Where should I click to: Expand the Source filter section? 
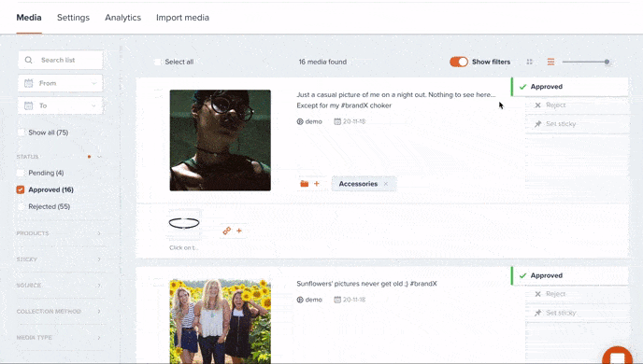click(x=59, y=285)
